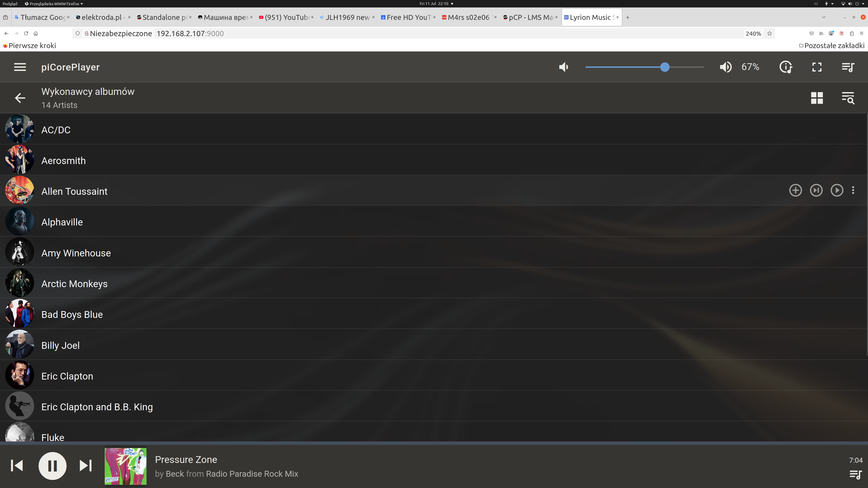Image resolution: width=868 pixels, height=488 pixels.
Task: Open the Amy Winehouse artist entry
Action: [434, 252]
